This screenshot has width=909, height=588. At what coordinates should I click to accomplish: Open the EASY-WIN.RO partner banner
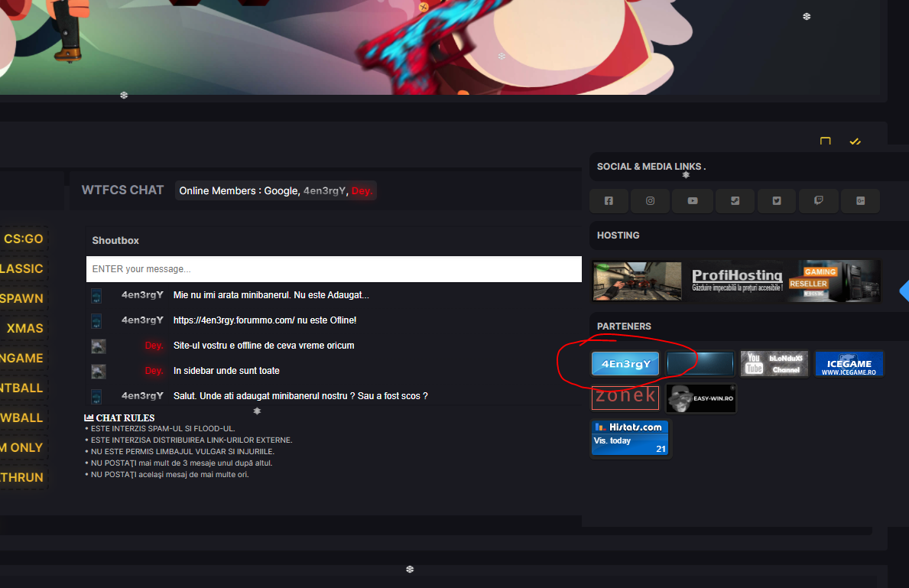[x=700, y=398]
